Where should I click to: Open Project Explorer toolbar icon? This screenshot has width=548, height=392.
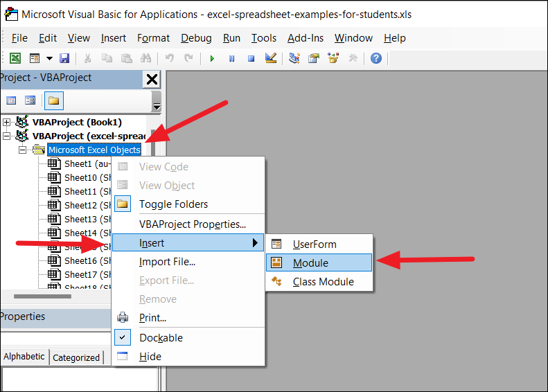pyautogui.click(x=294, y=58)
